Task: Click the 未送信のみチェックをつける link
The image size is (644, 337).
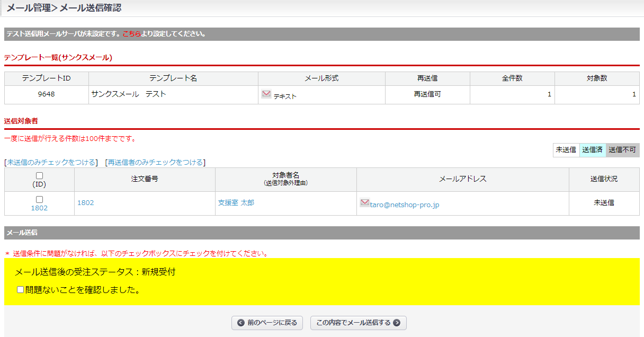Action: [x=51, y=162]
